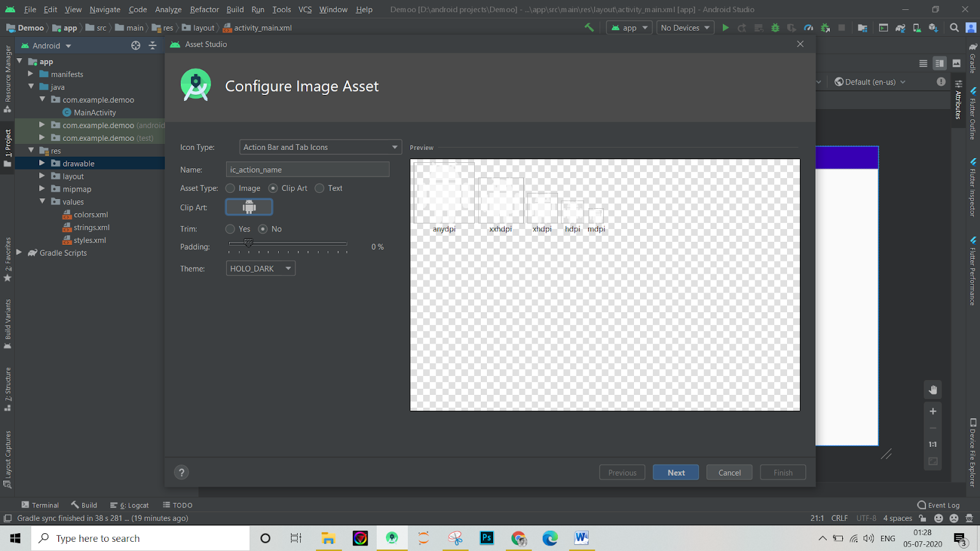Open the HOLO_DARK theme dropdown

260,268
